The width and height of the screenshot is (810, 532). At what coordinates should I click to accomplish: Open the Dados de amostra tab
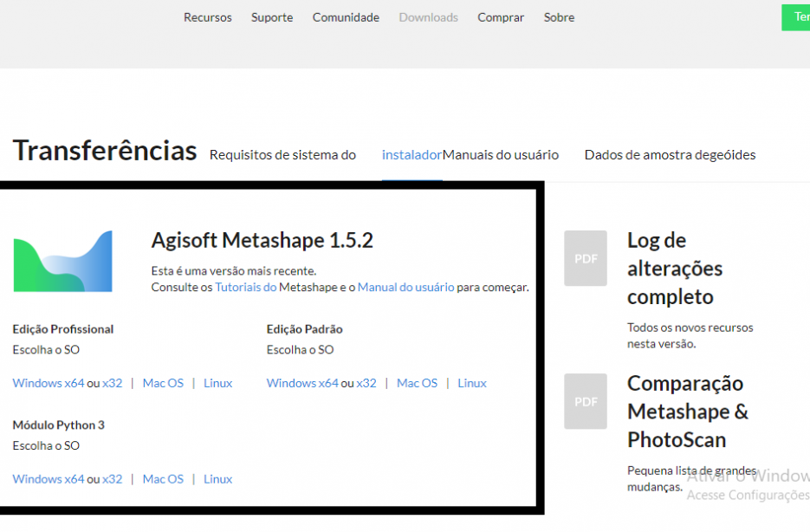670,155
